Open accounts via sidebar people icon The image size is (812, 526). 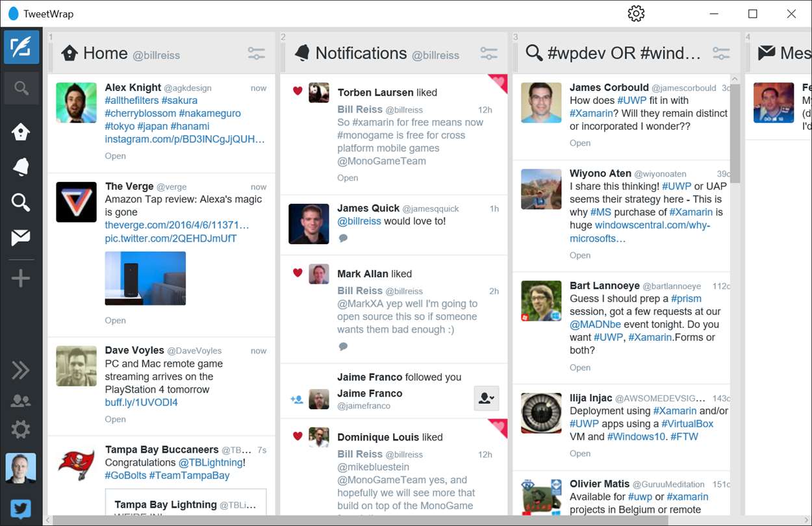tap(21, 401)
